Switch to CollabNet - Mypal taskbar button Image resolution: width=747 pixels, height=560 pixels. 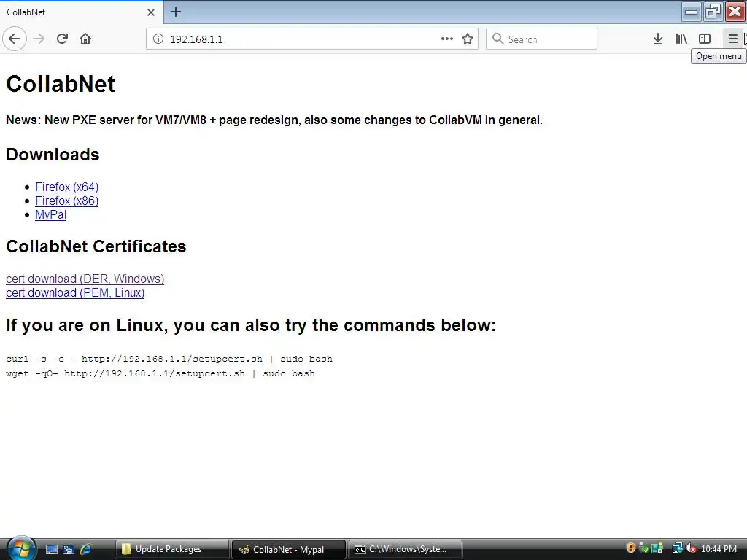click(x=289, y=550)
